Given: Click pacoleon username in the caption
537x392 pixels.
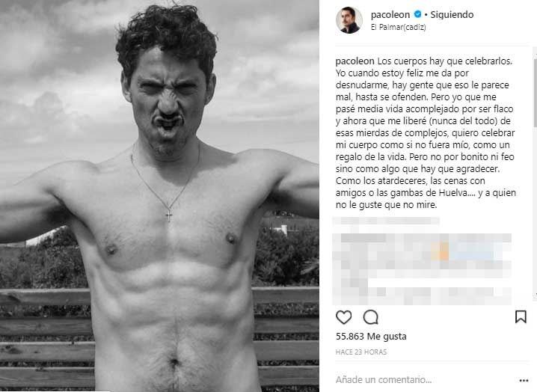Looking at the screenshot, I should 355,61.
